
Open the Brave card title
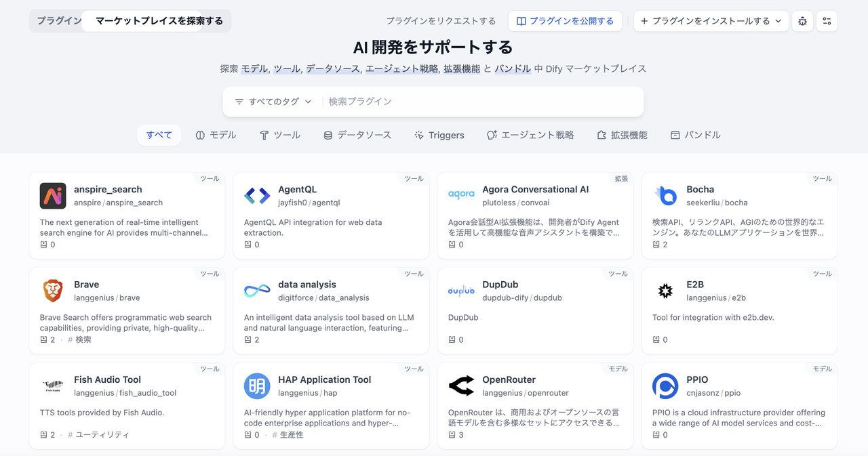[86, 285]
